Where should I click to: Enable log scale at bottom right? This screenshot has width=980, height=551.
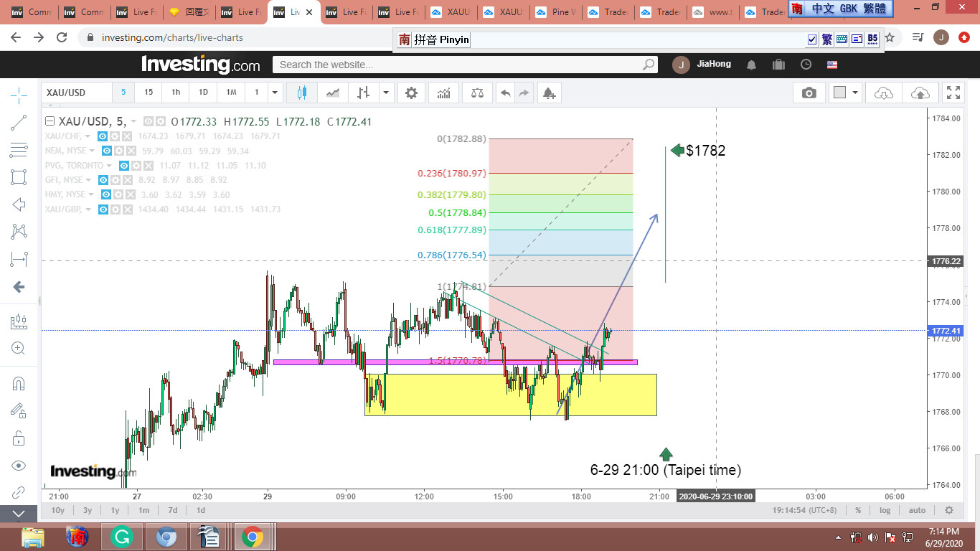885,510
